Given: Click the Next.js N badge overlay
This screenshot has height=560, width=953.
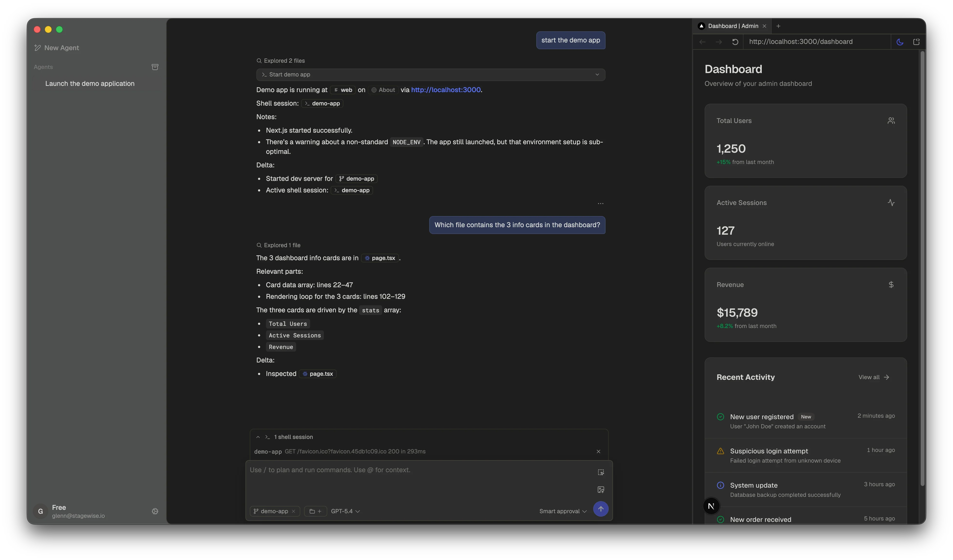Looking at the screenshot, I should click(x=711, y=506).
